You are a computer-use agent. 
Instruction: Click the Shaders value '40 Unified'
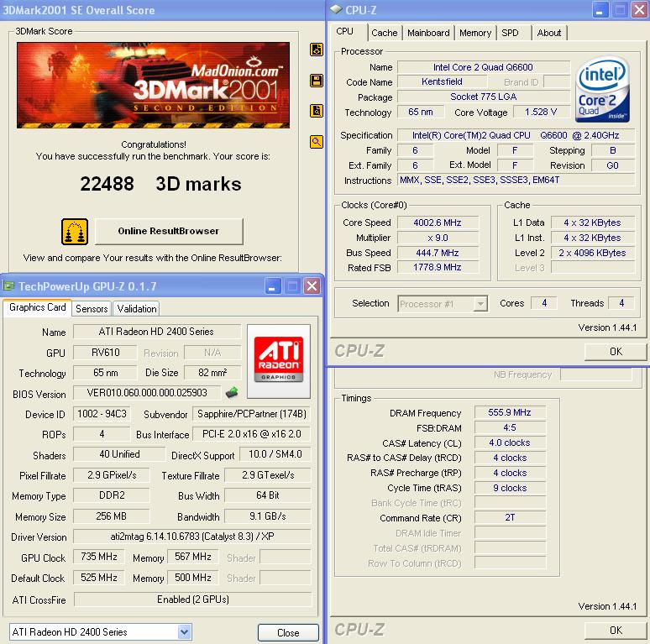click(x=119, y=454)
